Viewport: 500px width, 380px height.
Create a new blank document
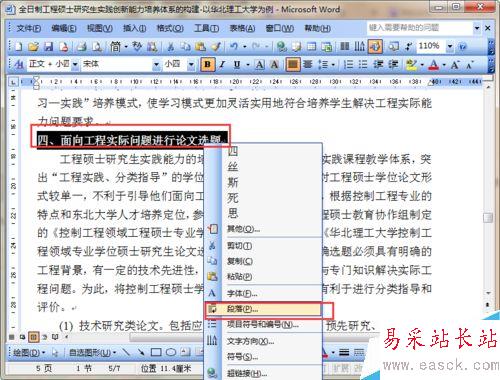pos(18,47)
